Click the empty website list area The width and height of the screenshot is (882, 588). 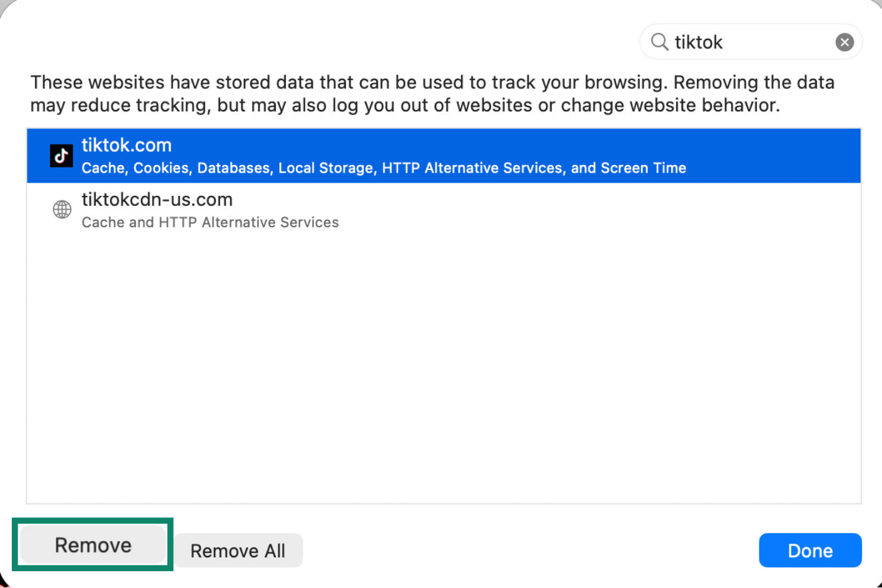438,363
